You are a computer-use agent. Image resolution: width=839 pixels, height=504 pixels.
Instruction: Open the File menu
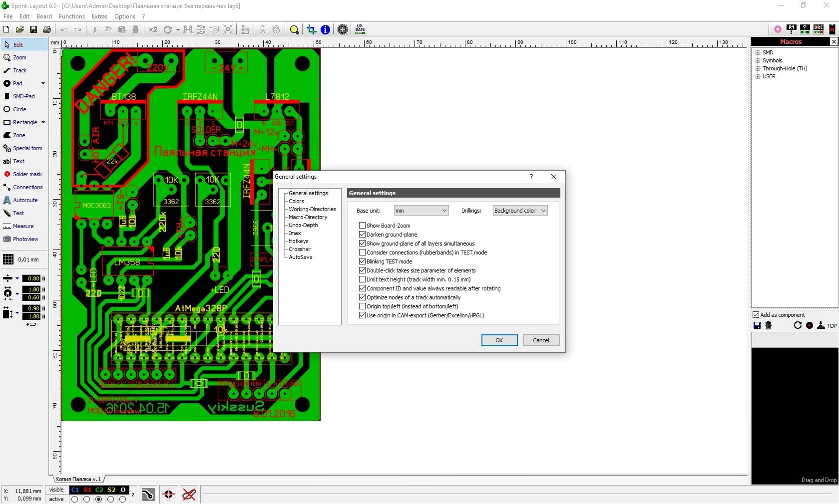tap(8, 16)
